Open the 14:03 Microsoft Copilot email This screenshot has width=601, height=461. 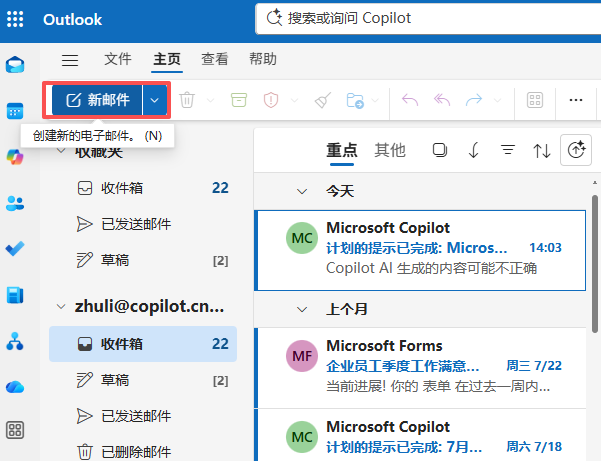(420, 250)
